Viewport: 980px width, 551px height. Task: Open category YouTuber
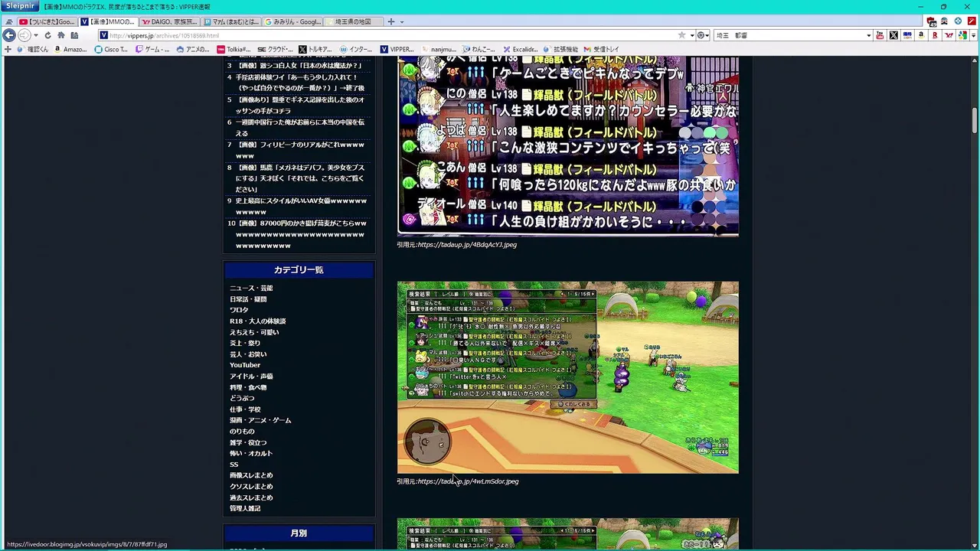point(245,365)
